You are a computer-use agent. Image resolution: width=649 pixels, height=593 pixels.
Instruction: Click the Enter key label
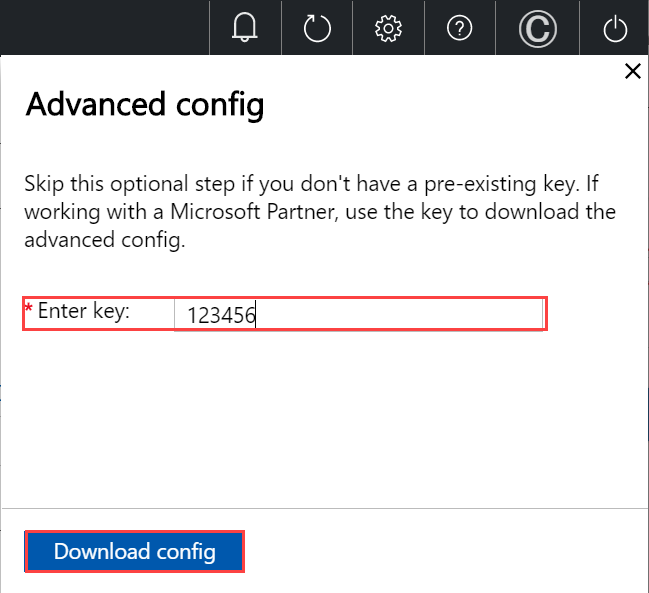click(84, 311)
